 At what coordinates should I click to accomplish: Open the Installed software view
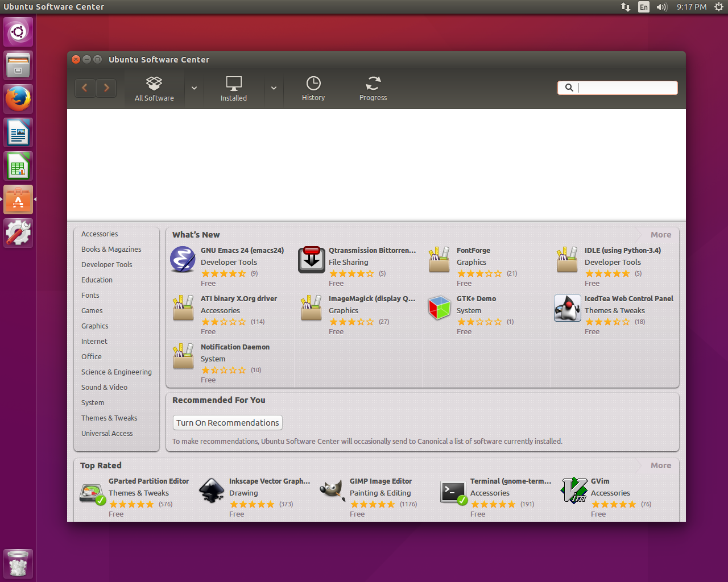[234, 89]
